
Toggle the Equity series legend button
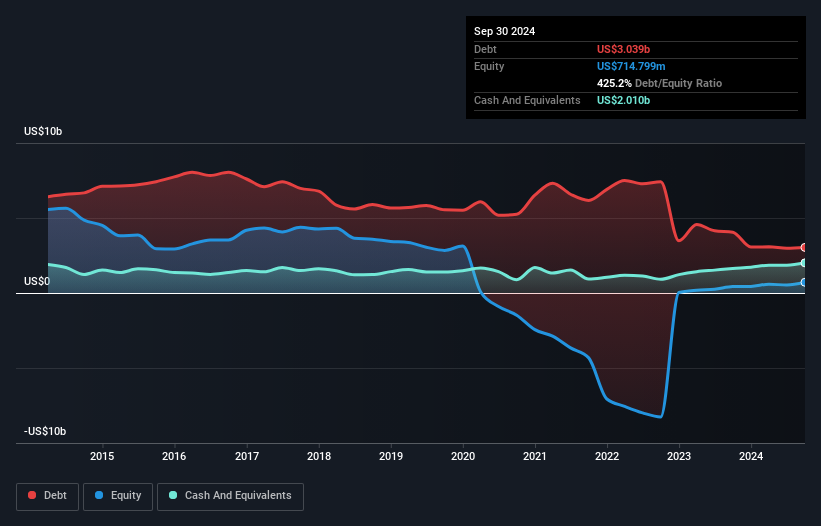[118, 496]
